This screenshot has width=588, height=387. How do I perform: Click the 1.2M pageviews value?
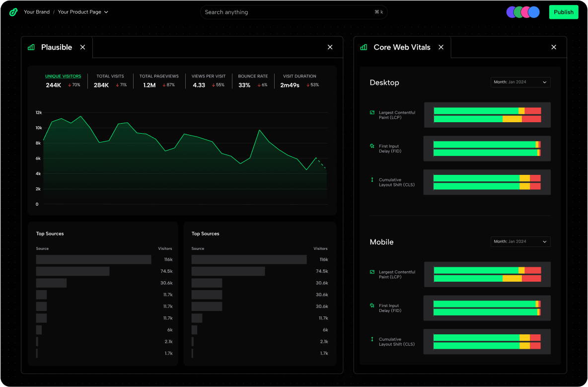(149, 85)
